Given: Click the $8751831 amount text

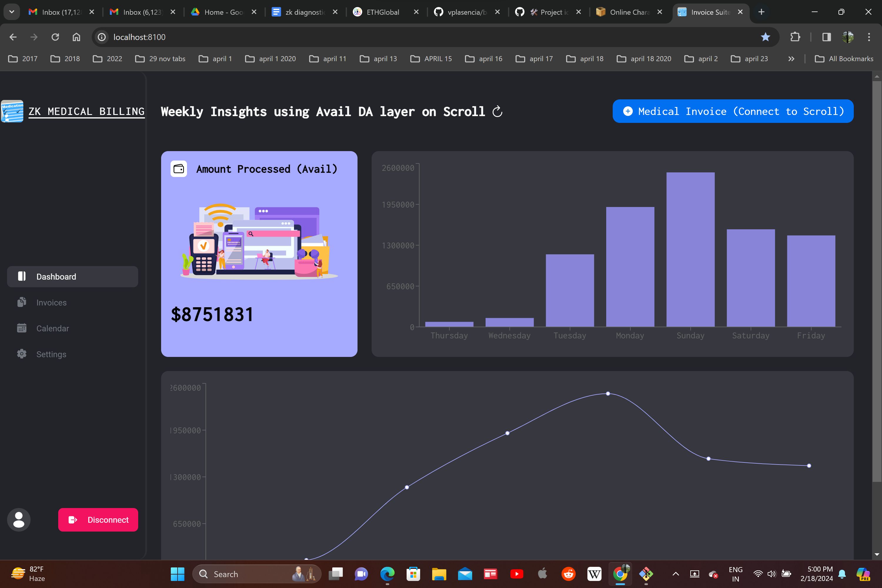Looking at the screenshot, I should point(212,314).
